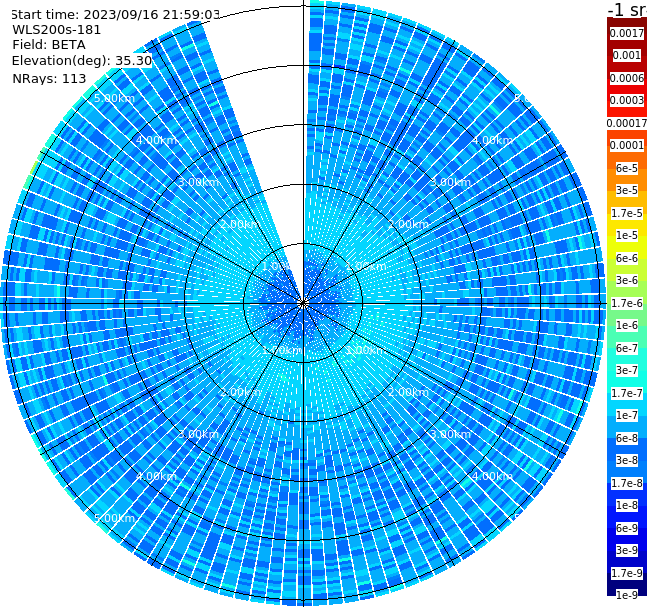This screenshot has width=647, height=607.
Task: Click the 3.00km ring label in lower-left quadrant
Action: (198, 434)
